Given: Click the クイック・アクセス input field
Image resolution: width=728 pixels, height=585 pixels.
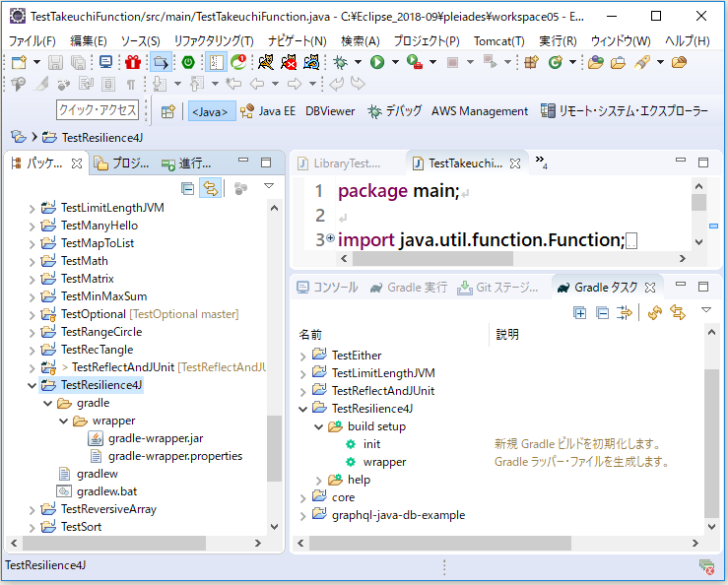Looking at the screenshot, I should [98, 110].
